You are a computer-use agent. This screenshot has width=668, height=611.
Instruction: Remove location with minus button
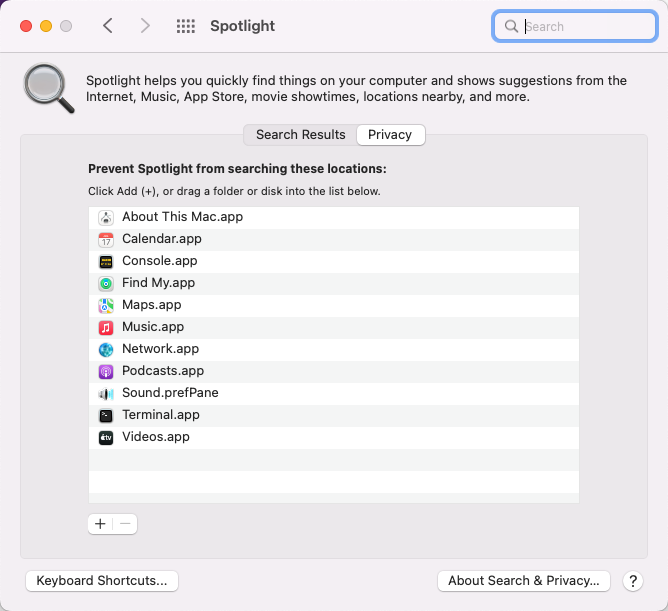125,524
